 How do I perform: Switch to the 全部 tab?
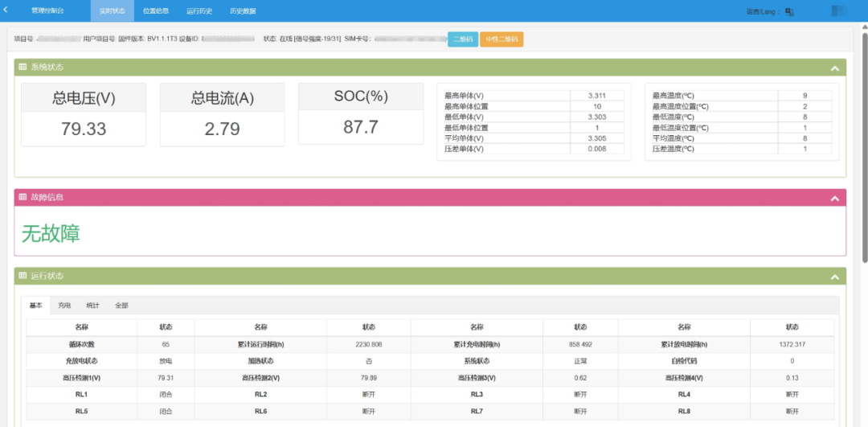122,305
